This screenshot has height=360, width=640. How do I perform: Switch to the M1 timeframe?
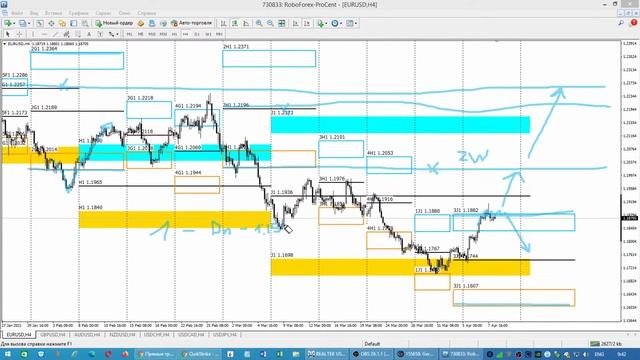coord(129,34)
